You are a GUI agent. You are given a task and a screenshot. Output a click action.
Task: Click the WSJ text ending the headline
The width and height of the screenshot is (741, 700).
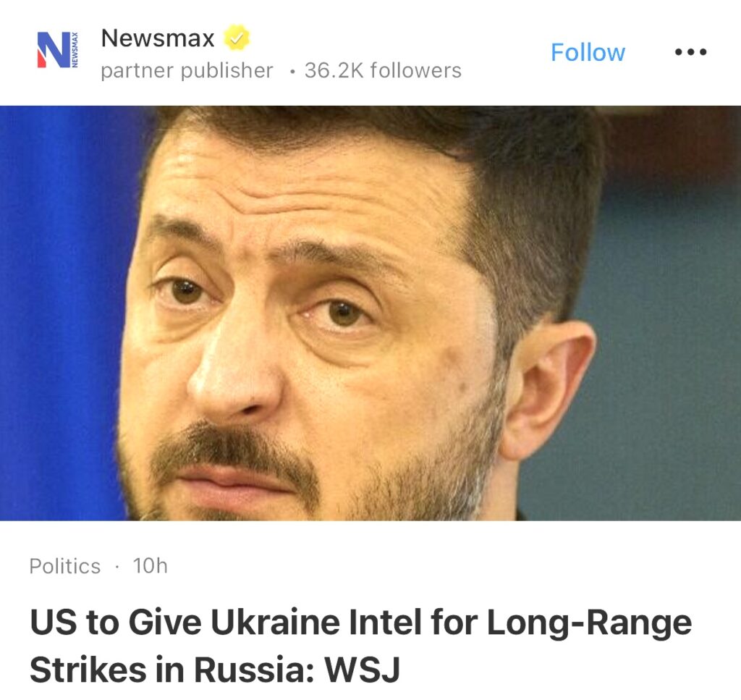coord(362,669)
